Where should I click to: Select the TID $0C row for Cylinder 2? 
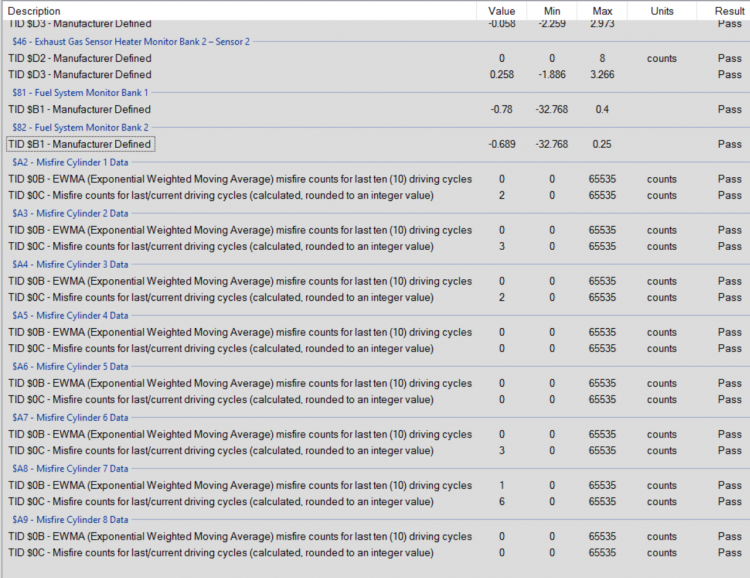(375, 246)
